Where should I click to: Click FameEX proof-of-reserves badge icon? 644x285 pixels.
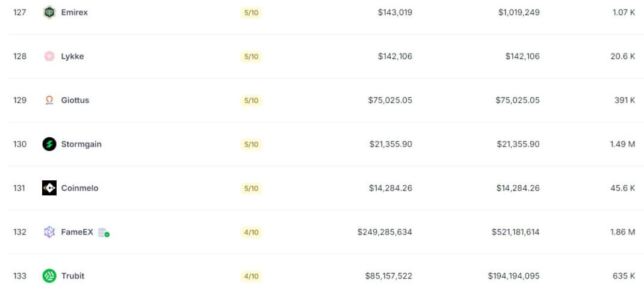pos(104,233)
